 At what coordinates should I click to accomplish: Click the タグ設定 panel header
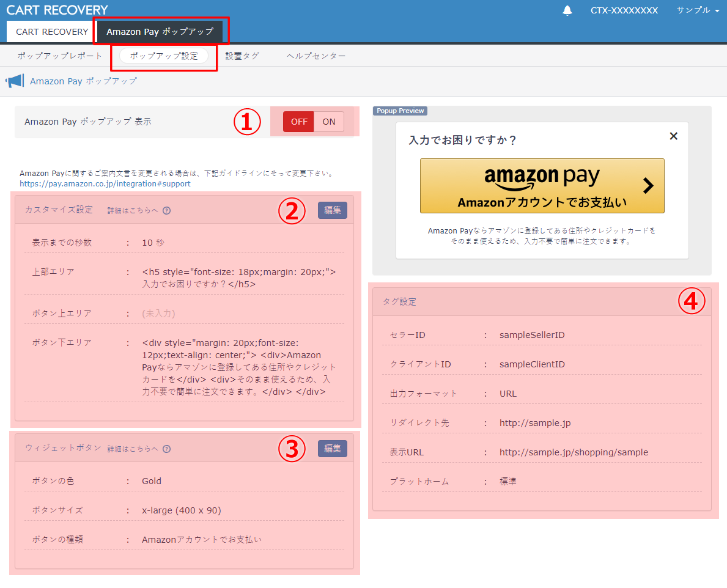pos(542,302)
